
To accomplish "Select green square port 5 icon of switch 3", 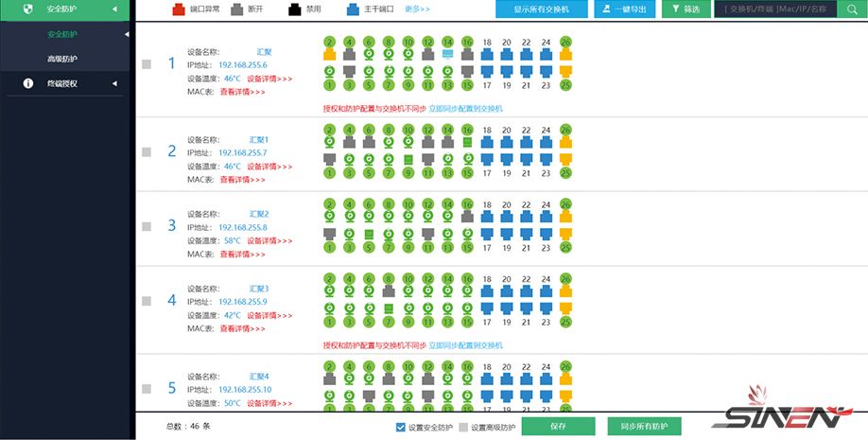I will point(370,234).
